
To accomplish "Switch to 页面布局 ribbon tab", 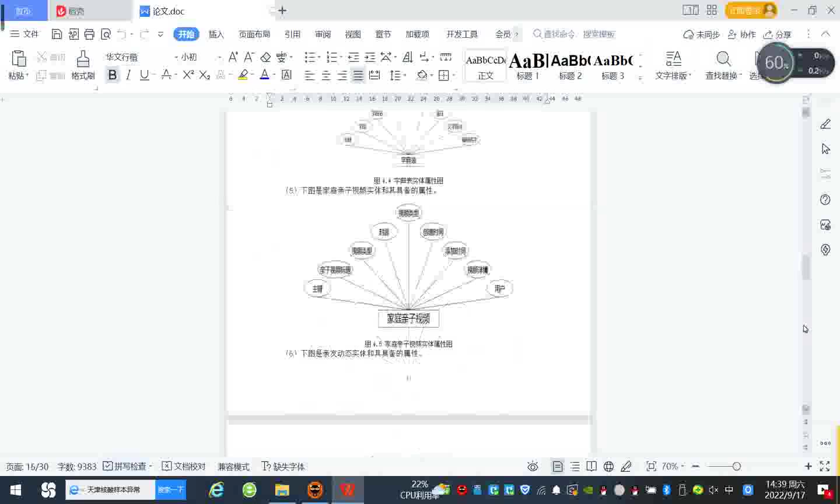I will click(254, 34).
